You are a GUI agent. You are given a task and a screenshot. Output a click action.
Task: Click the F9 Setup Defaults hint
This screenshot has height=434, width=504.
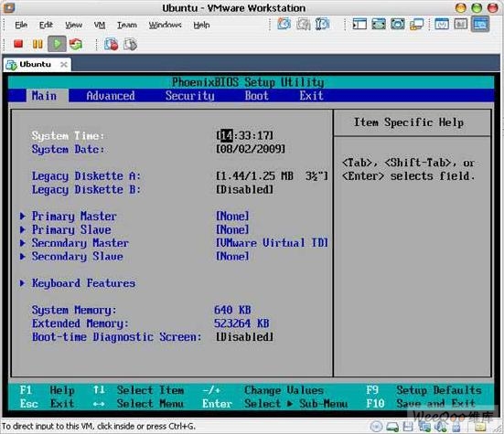click(424, 390)
